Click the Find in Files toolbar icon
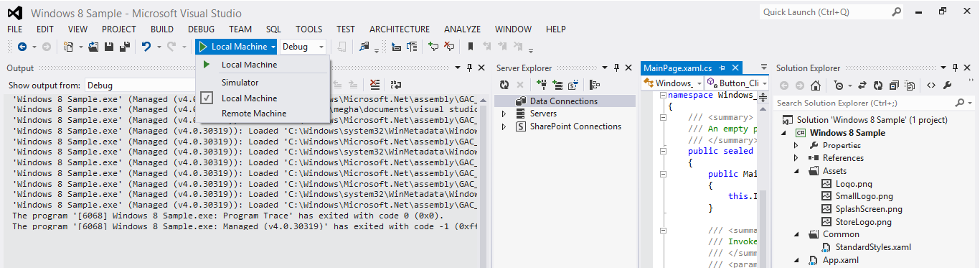 coord(365,47)
